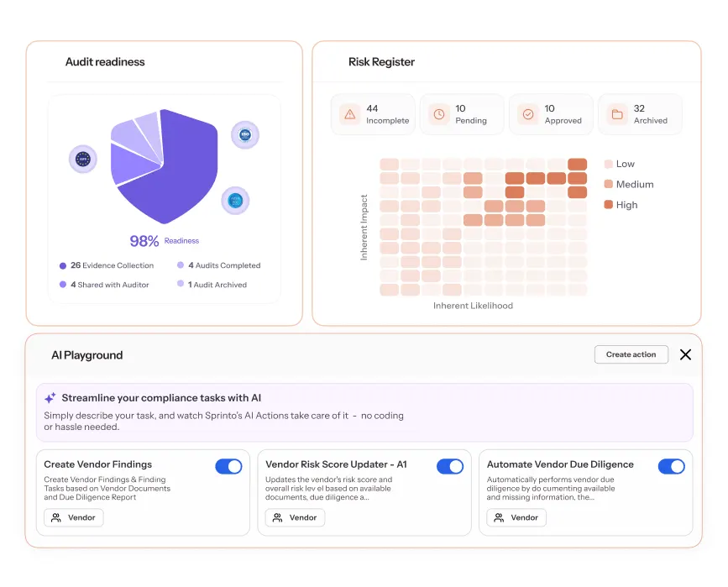Click the Low legend color swatch

point(609,164)
